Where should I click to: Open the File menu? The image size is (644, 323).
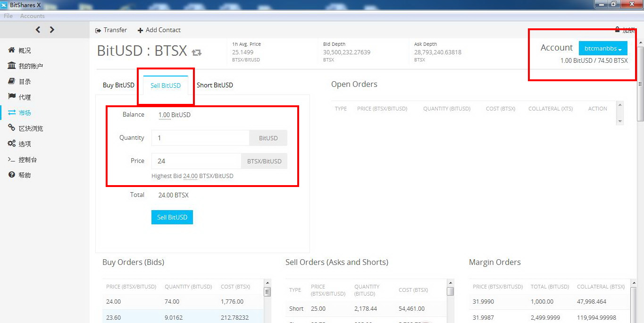click(x=8, y=16)
